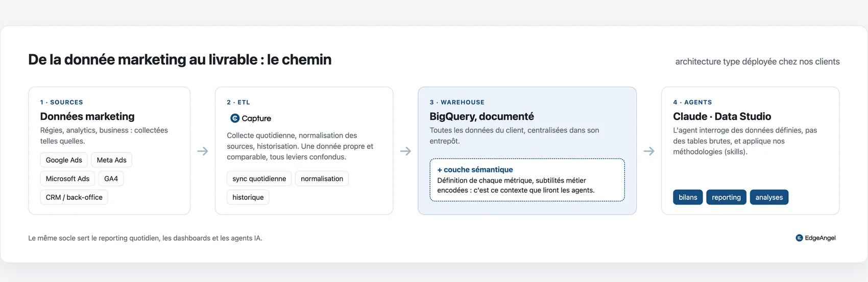Click the Capture logo icon
Viewport: 868px width, 282px height.
pos(235,118)
